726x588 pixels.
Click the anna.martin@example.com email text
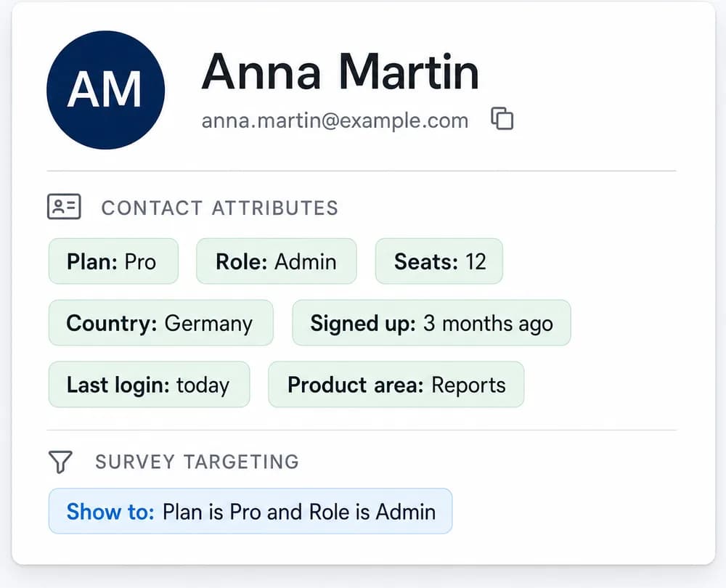(x=335, y=121)
